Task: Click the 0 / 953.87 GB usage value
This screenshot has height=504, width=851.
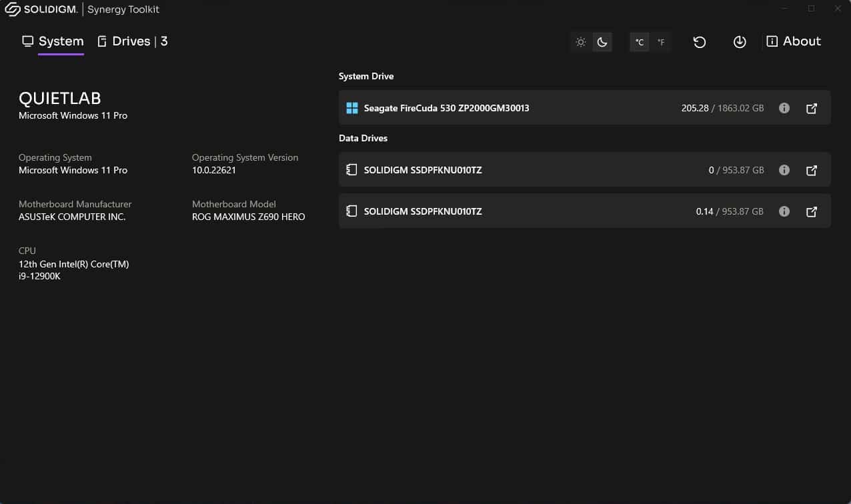Action: pos(736,170)
